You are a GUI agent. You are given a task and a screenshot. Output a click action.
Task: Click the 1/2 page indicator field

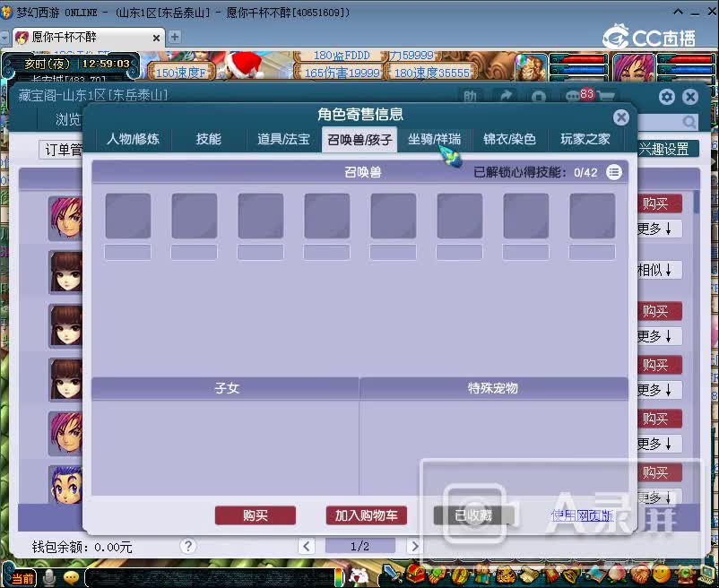(x=360, y=546)
